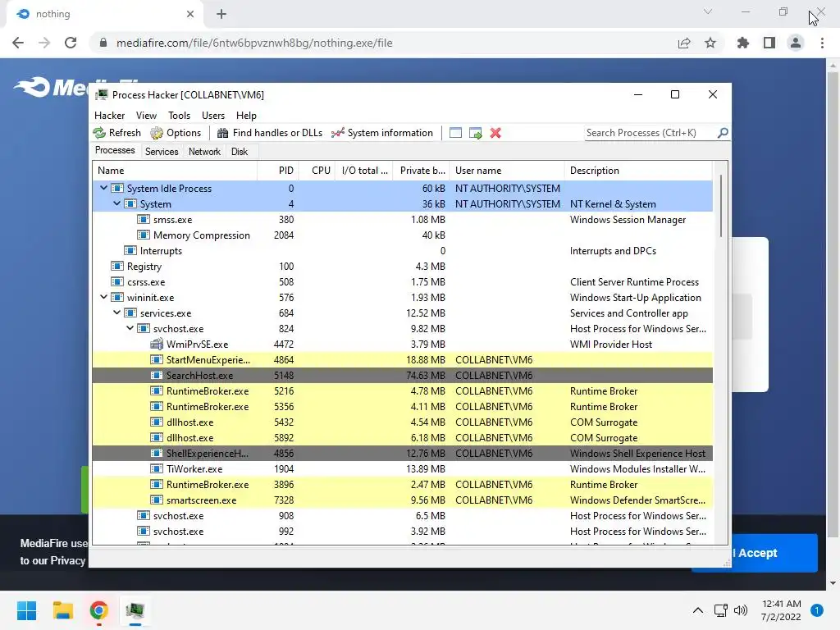Select dllhost.exe with PID 5892
Viewport: 840px width, 630px height.
click(402, 437)
